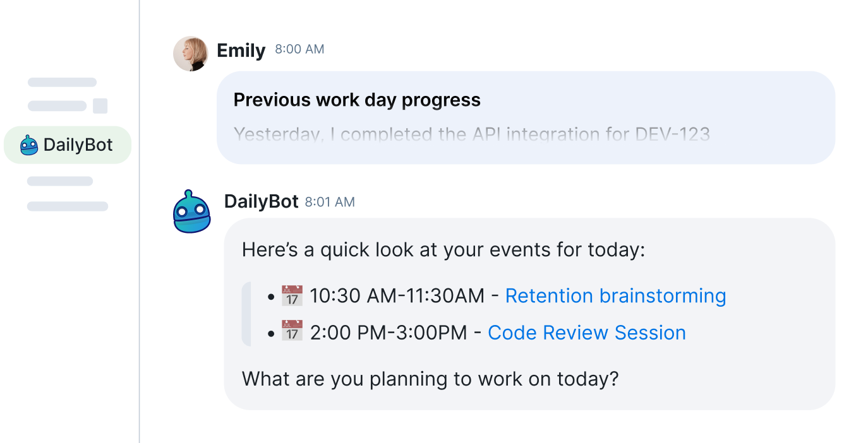Viewport: 868px width, 443px height.
Task: Open Emily's profile photo avatar
Action: pyautogui.click(x=191, y=54)
